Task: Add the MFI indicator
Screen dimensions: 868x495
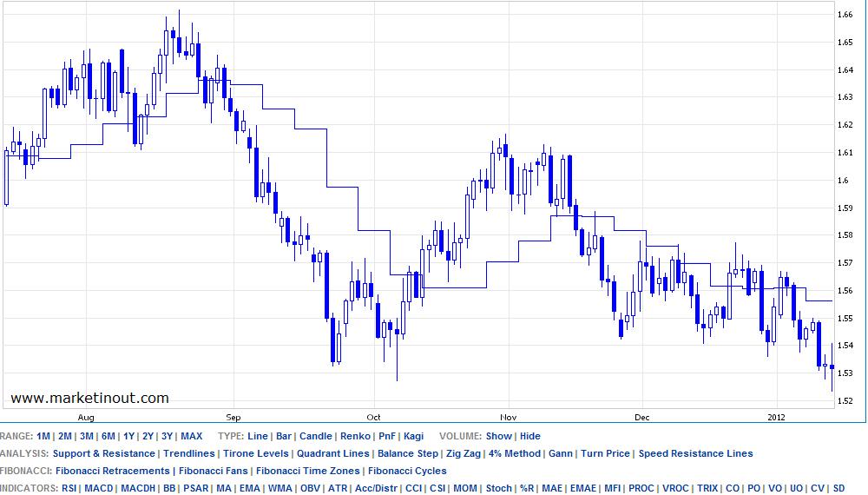Action: coord(612,488)
